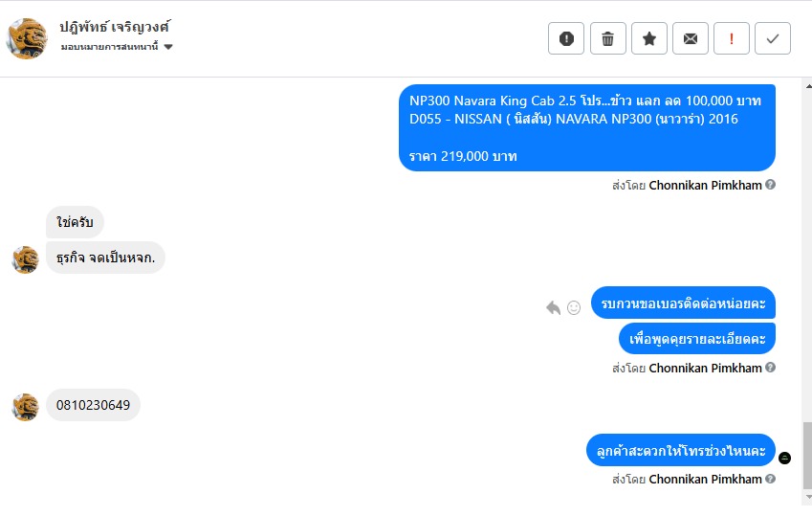Image resolution: width=812 pixels, height=516 pixels.
Task: Click the seen-status indicator beside the last message
Action: [785, 458]
